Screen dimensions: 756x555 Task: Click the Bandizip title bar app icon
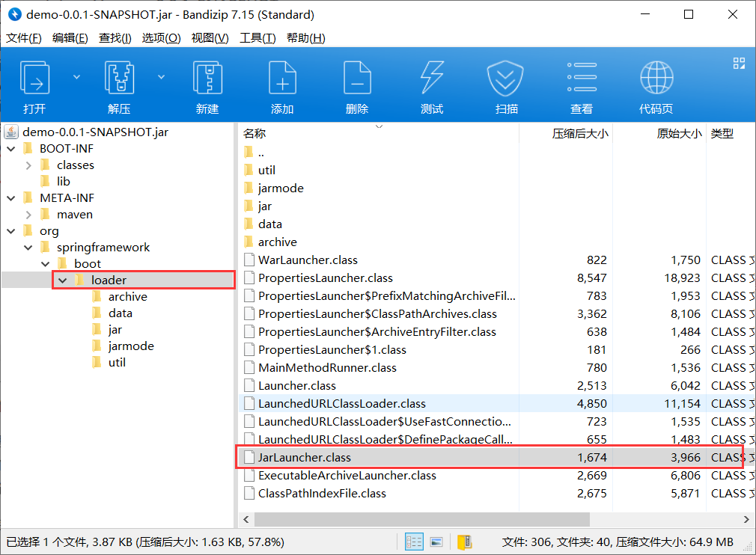click(15, 14)
